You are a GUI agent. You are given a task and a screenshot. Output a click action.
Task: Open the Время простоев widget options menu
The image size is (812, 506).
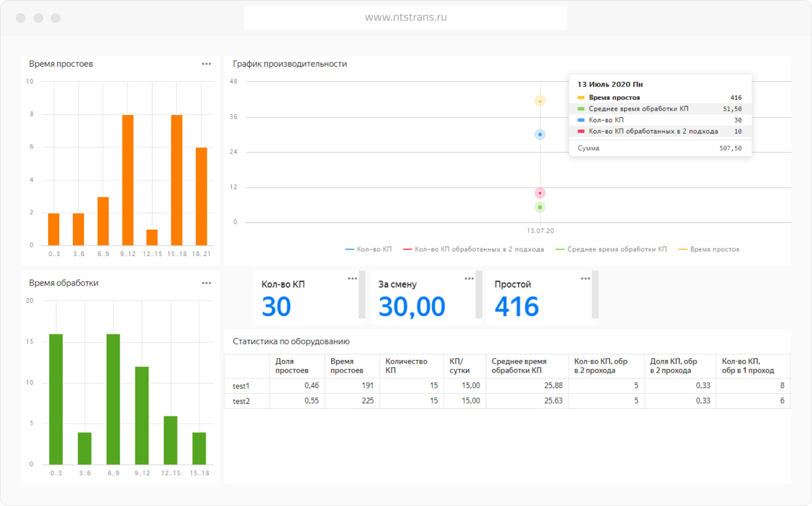click(206, 64)
